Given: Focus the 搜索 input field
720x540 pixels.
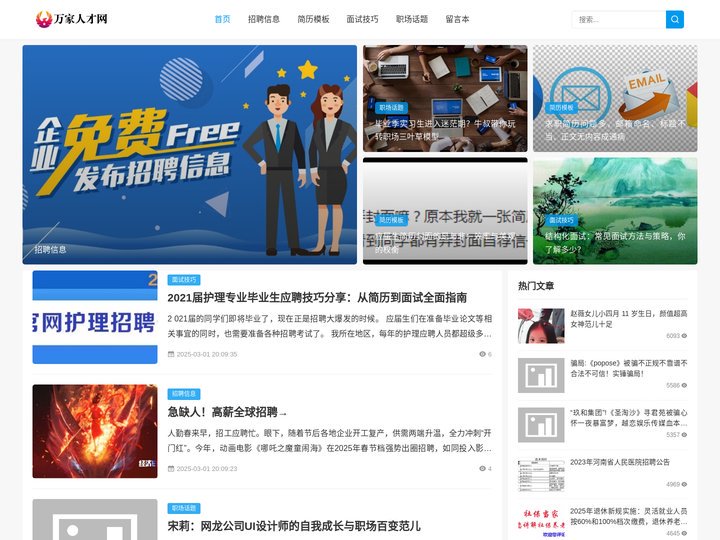Looking at the screenshot, I should coord(619,19).
